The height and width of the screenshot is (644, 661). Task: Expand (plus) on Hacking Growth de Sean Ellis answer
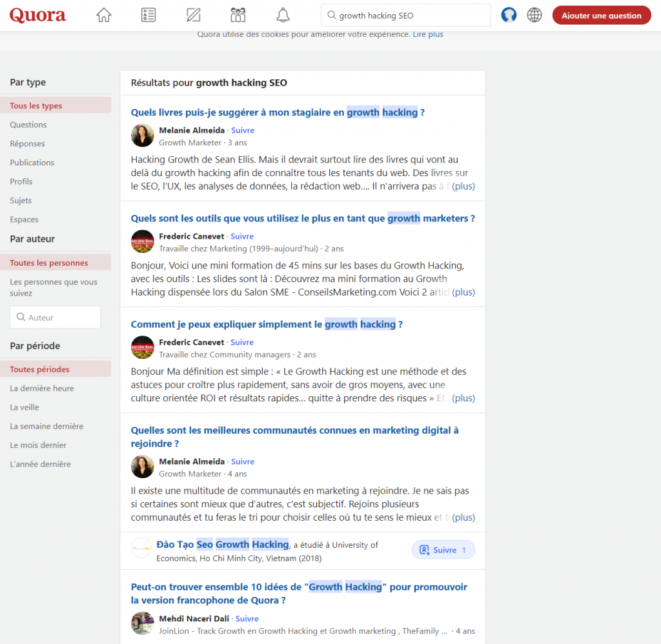[463, 186]
